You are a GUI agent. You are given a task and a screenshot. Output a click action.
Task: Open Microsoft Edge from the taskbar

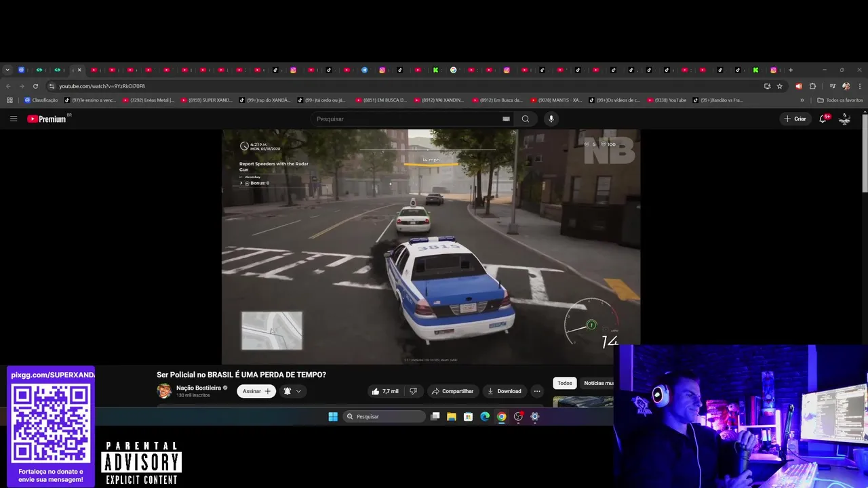pos(485,417)
